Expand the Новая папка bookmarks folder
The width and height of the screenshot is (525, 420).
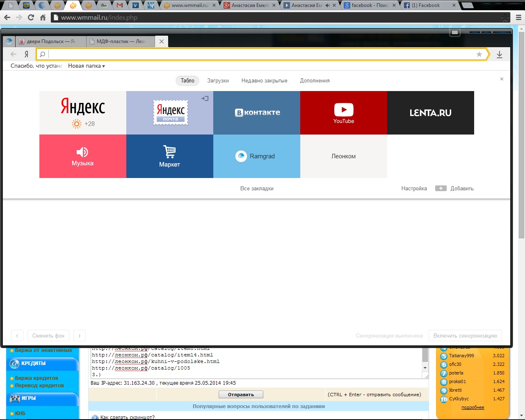point(87,66)
